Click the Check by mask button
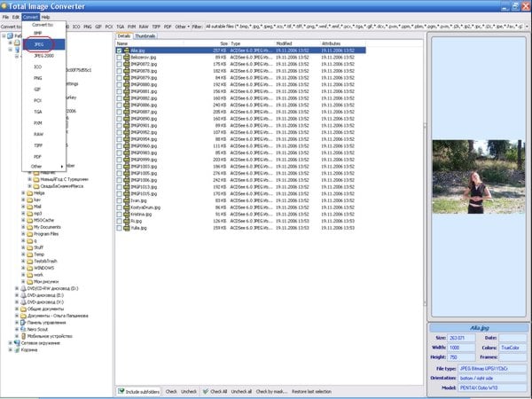The image size is (532, 399). coord(271,392)
